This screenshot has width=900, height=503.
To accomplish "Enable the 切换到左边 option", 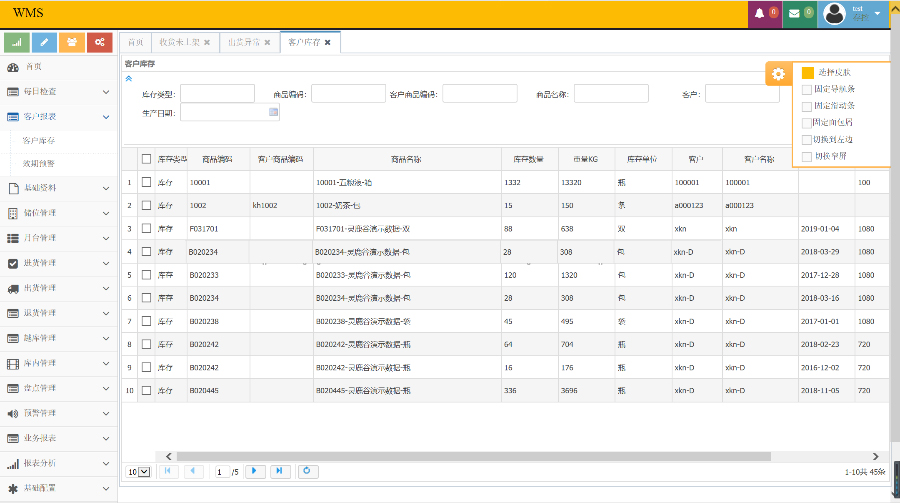I will (807, 140).
